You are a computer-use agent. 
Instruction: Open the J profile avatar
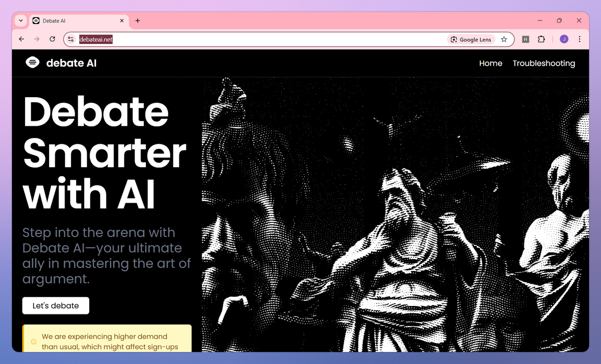tap(564, 39)
